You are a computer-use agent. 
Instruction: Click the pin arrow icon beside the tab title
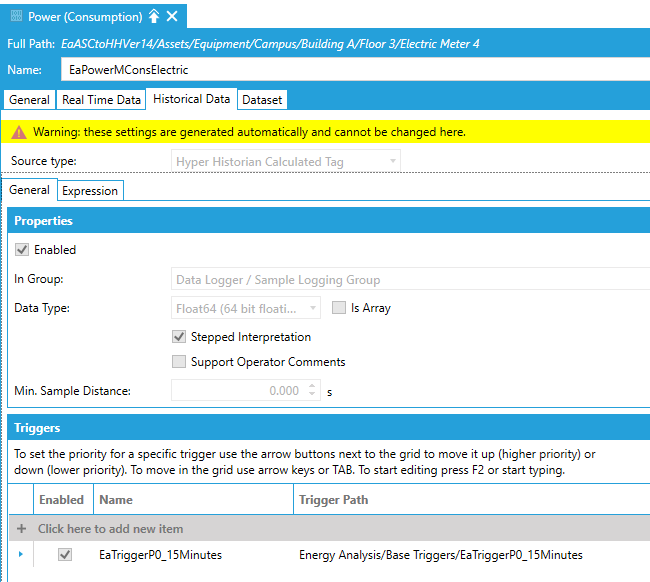click(x=153, y=16)
